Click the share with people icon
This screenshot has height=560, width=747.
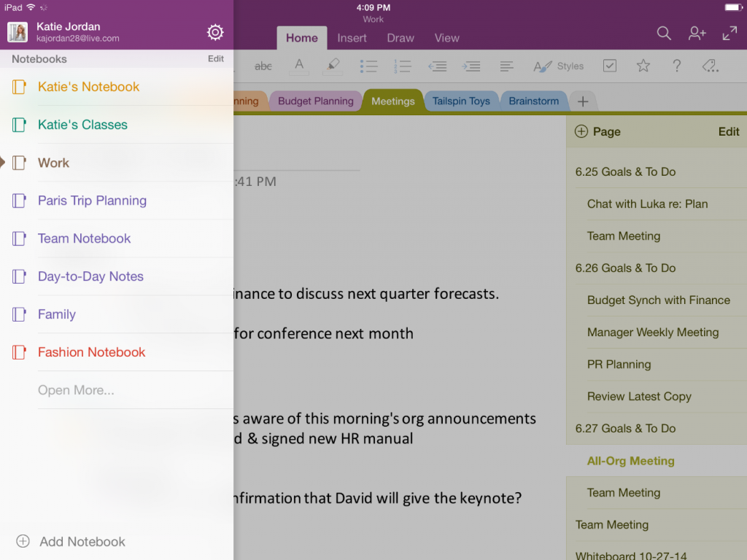click(697, 33)
